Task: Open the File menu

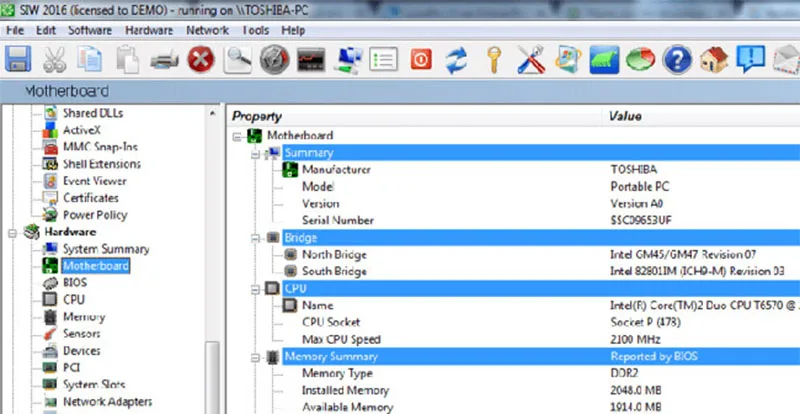Action: 15,31
